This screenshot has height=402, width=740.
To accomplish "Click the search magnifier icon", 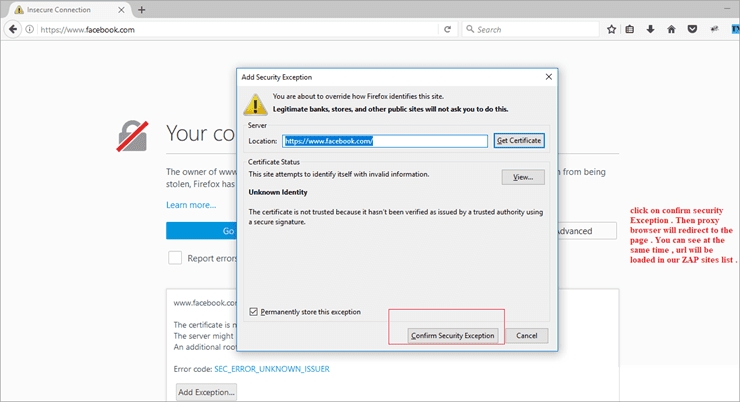I will pos(470,29).
